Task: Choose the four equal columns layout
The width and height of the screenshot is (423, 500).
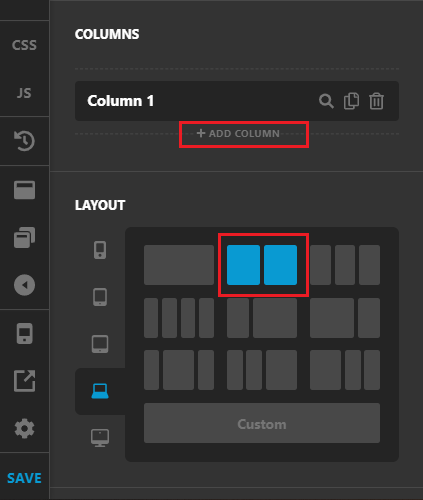Action: 179,318
